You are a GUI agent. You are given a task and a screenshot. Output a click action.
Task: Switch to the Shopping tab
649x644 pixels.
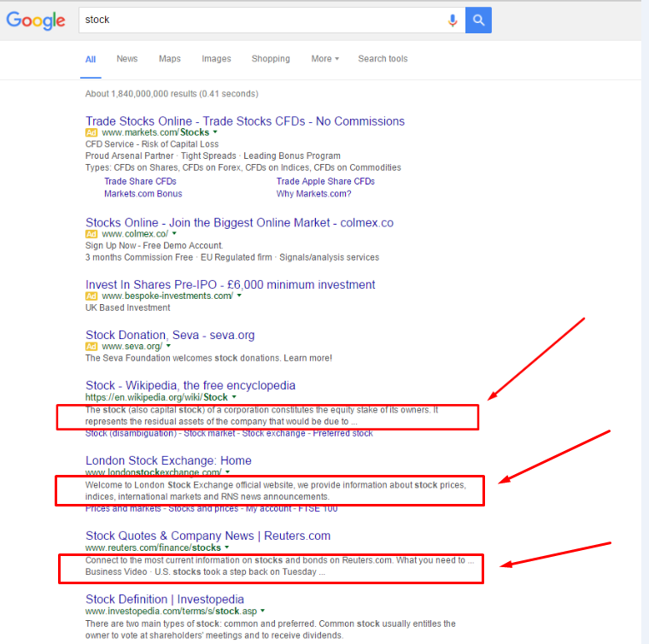point(271,59)
